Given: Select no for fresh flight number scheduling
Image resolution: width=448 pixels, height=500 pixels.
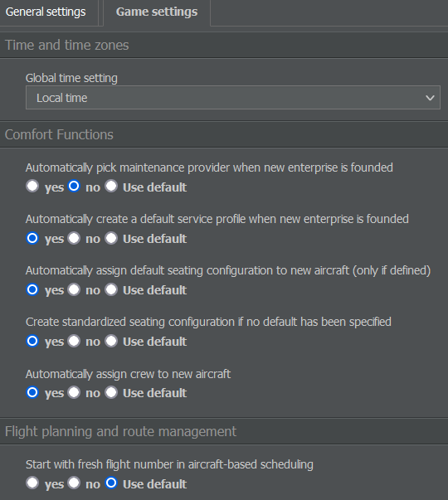Looking at the screenshot, I should pos(74,483).
